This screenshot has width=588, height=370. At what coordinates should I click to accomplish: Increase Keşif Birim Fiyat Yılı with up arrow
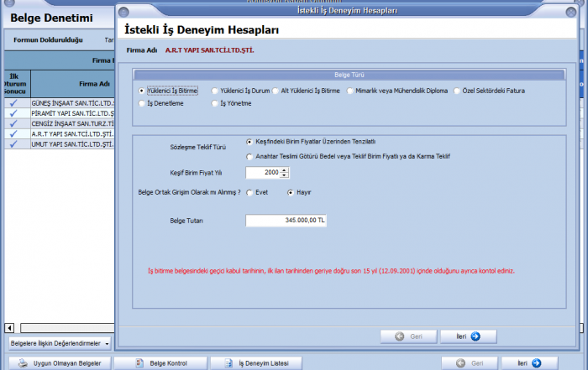click(x=285, y=169)
